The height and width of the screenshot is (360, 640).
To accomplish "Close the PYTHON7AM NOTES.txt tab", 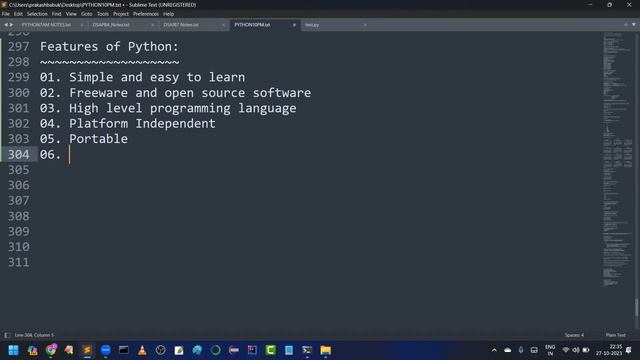I will (82, 25).
